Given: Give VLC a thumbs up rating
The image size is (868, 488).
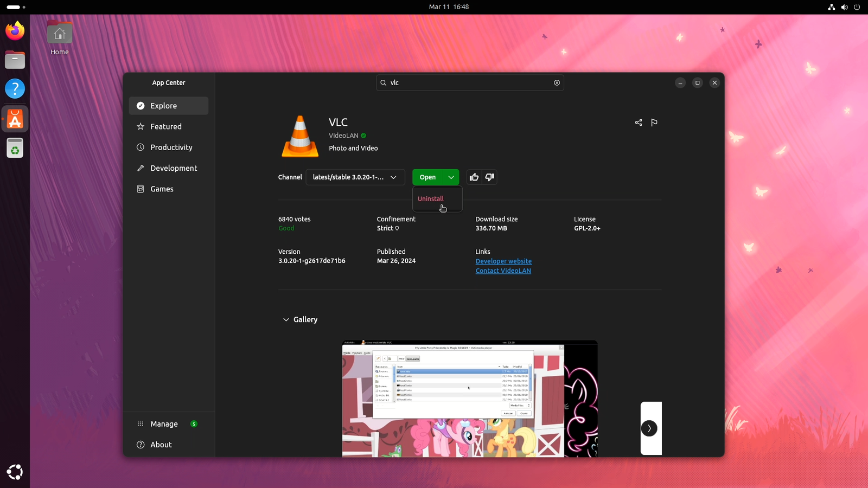Looking at the screenshot, I should pos(474,177).
